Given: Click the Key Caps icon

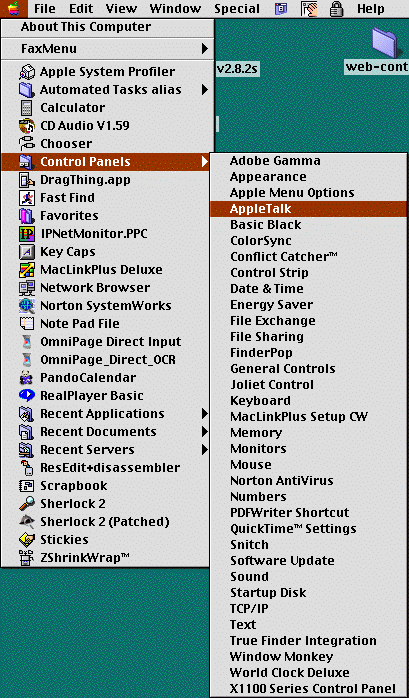Looking at the screenshot, I should 27,252.
